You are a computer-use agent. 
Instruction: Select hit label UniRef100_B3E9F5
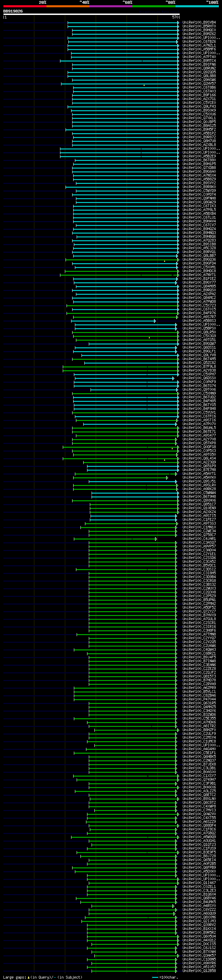tap(199, 852)
